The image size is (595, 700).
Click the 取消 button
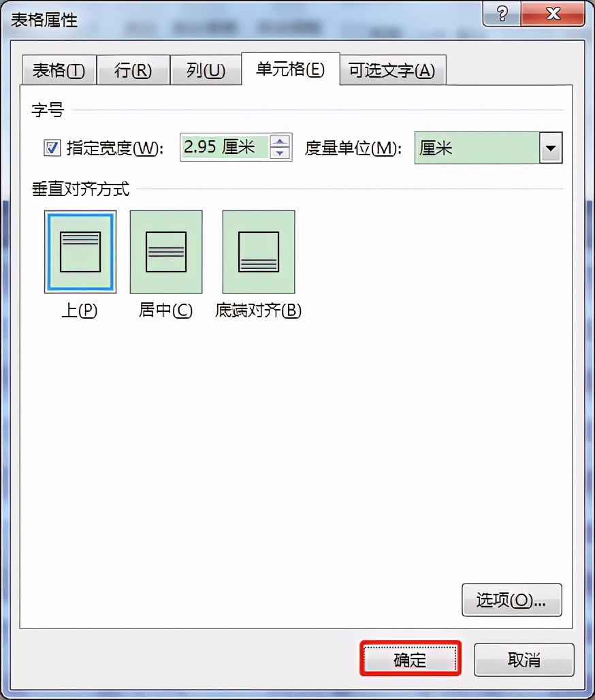pyautogui.click(x=524, y=659)
